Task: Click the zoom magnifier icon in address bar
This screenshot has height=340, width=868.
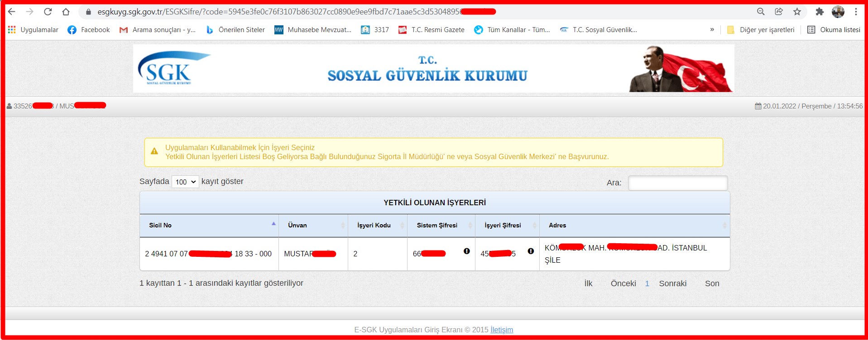Action: [x=761, y=12]
